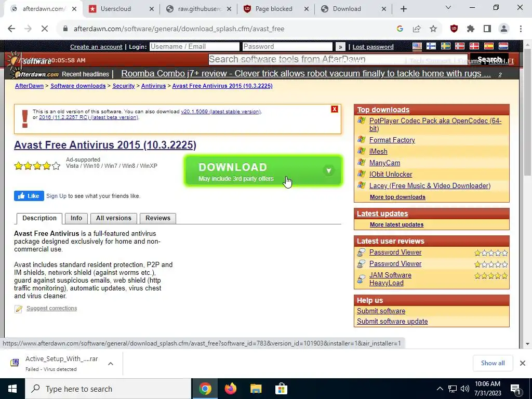The width and height of the screenshot is (532, 399).
Task: Stop loading the page
Action: [45, 29]
